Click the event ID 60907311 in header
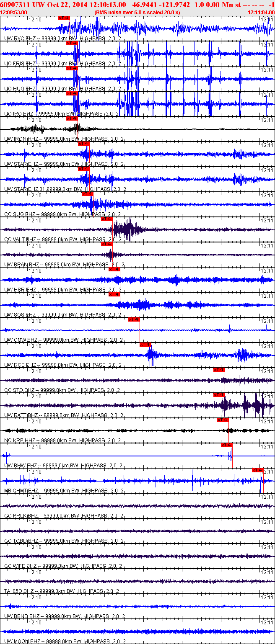The height and width of the screenshot is (644, 275). tap(16, 5)
